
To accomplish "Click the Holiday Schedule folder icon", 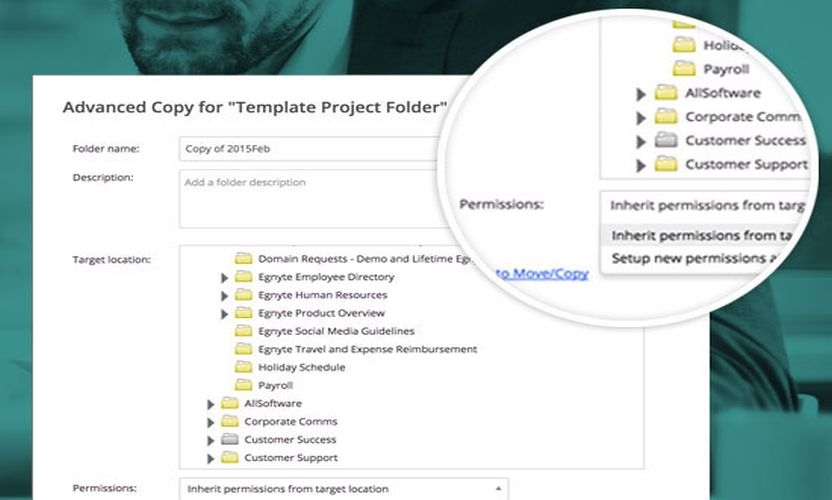I will pos(243,367).
